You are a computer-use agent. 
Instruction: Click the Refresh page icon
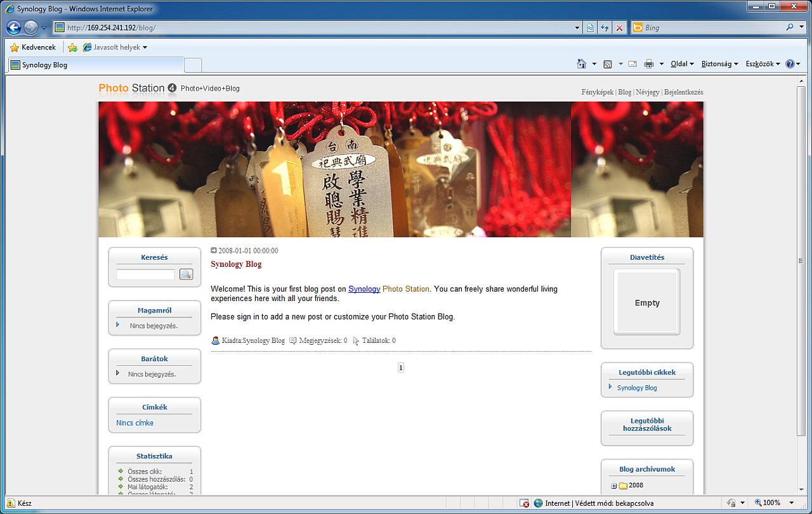pos(605,28)
